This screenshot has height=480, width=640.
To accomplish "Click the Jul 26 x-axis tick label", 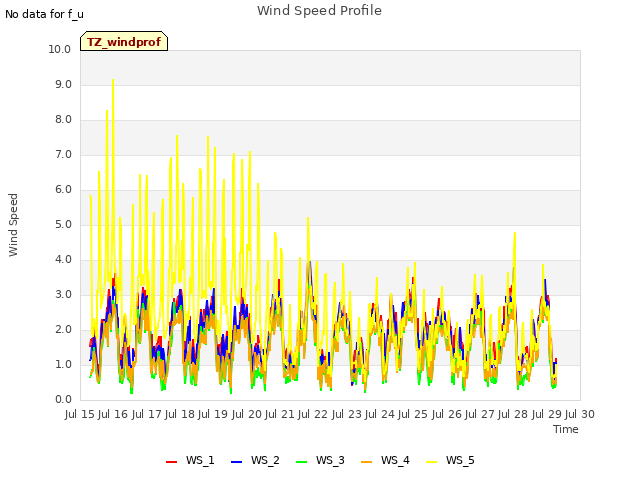I will coord(447,414).
